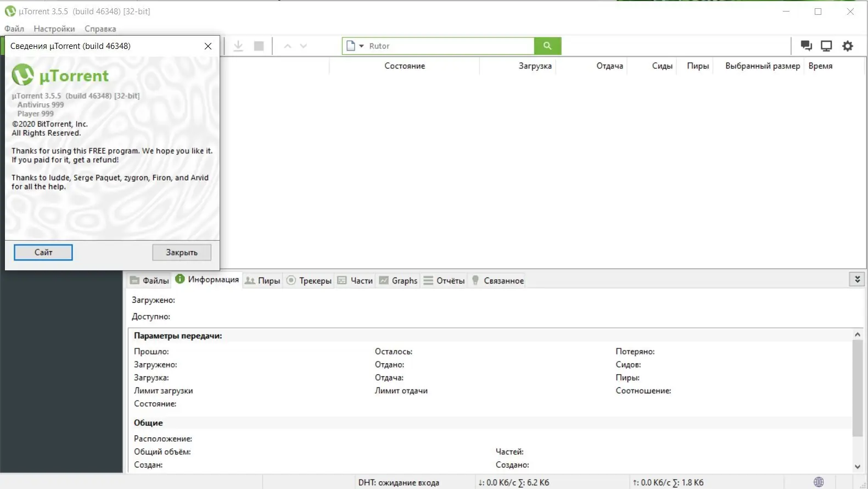The image size is (868, 489).
Task: Switch to the Части tab
Action: [355, 281]
